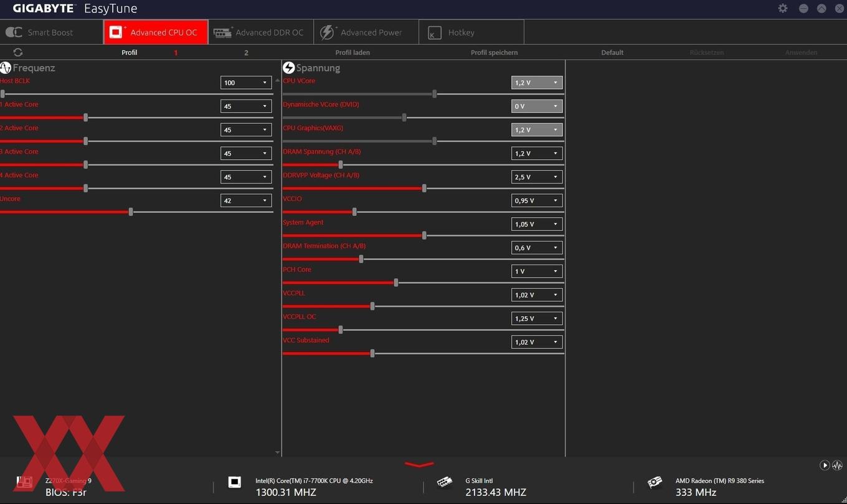Image resolution: width=847 pixels, height=504 pixels.
Task: Click the Default button
Action: coord(612,53)
